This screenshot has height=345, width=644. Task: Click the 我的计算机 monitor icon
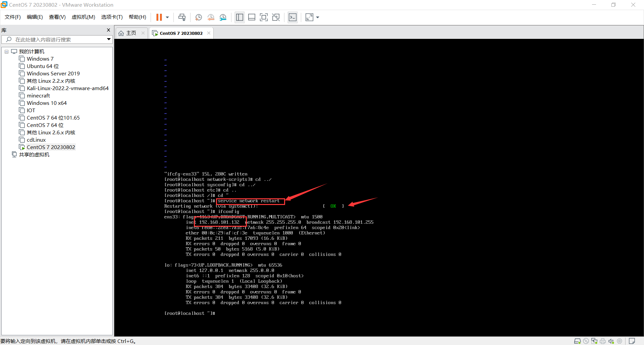14,52
